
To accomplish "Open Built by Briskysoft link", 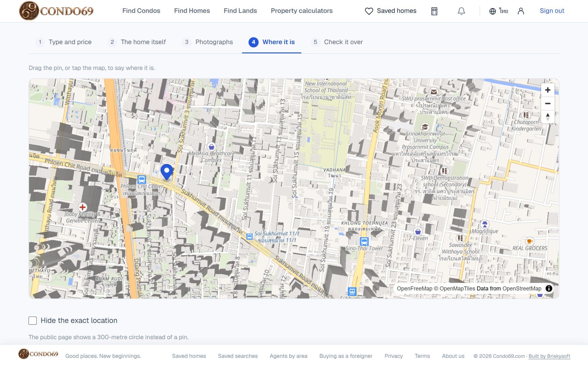I will 549,356.
